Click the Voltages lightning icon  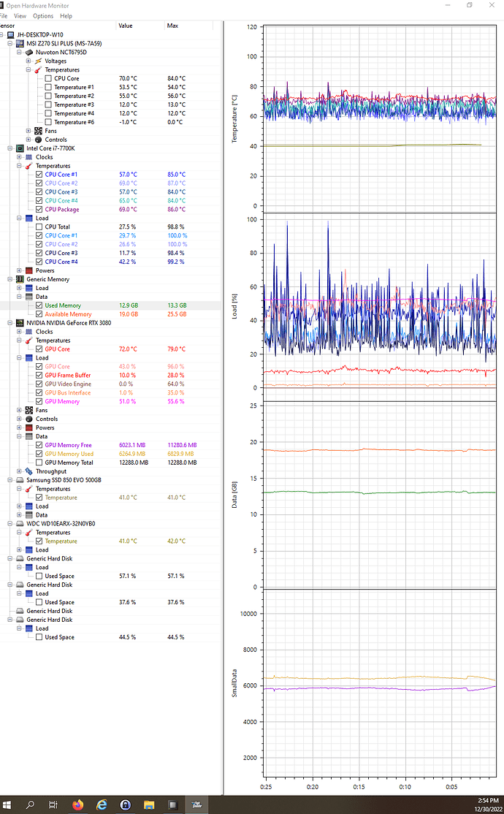[x=39, y=61]
